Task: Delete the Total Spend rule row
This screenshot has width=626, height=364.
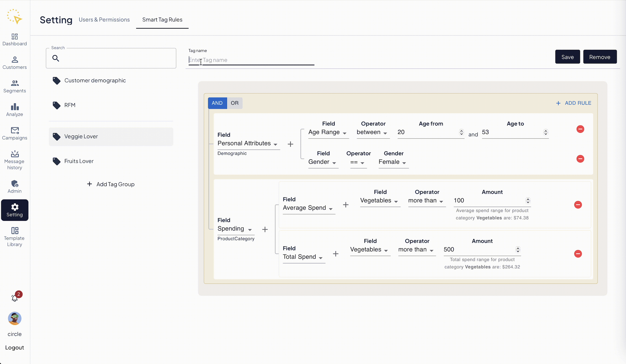Action: pyautogui.click(x=578, y=254)
